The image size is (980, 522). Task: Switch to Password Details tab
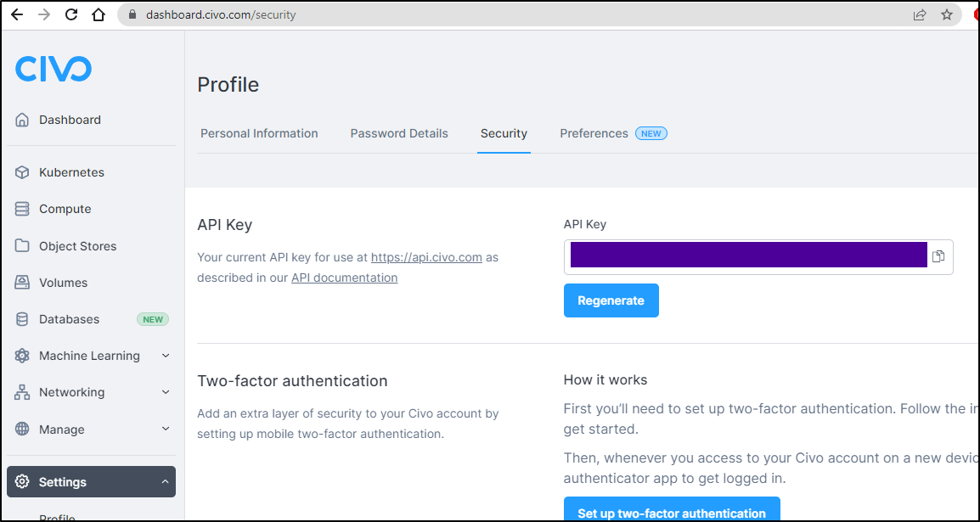click(399, 133)
